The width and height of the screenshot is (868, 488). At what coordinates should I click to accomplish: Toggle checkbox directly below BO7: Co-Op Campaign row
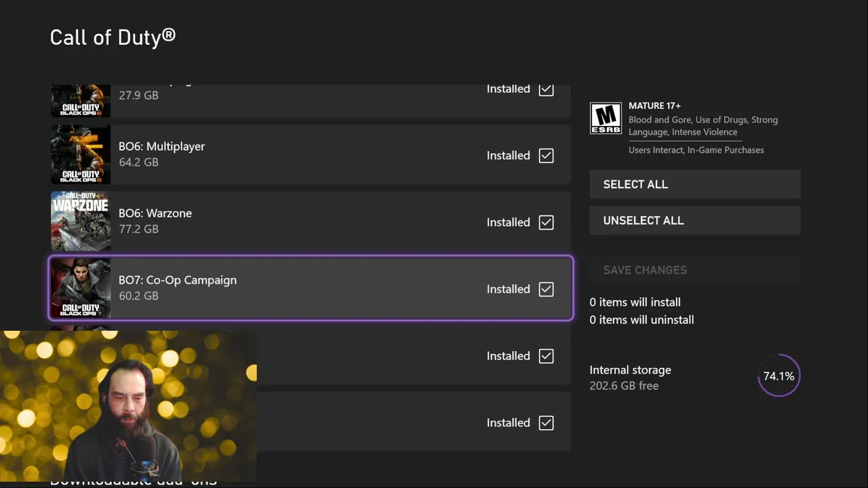coord(546,356)
